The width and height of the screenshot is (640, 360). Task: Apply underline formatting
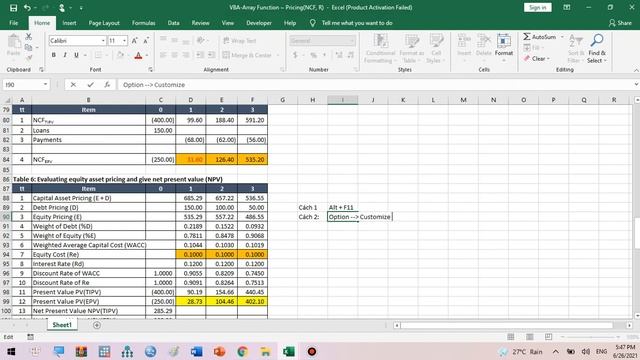click(76, 55)
